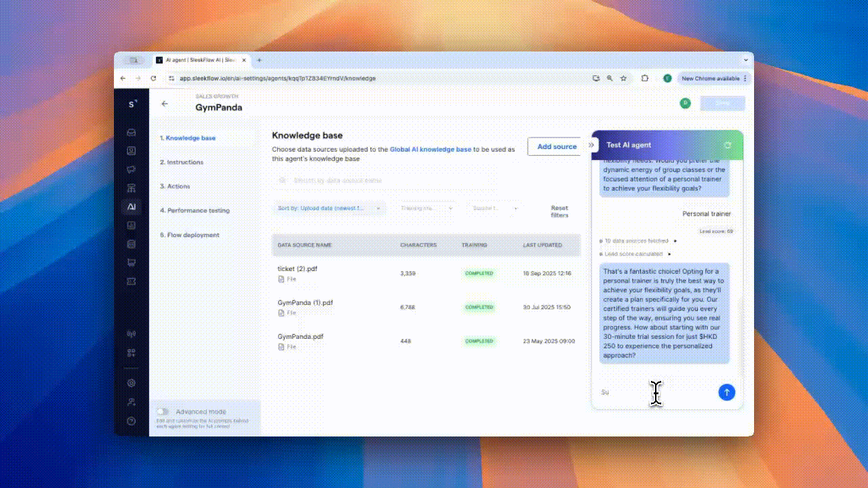This screenshot has width=868, height=488.
Task: Select the AI agent icon in the sidebar
Action: 131,207
